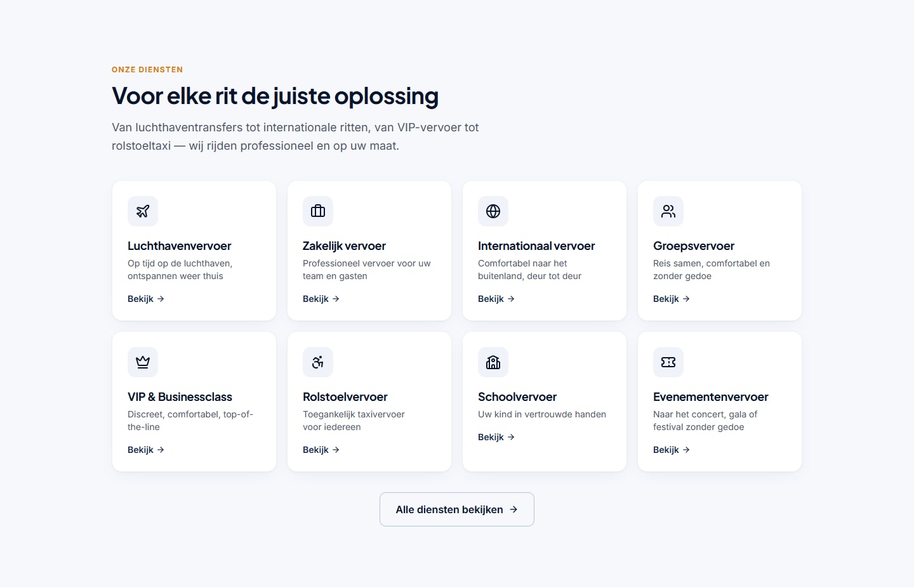Viewport: 914px width, 588px height.
Task: Select the Groepsvervoer heading
Action: coord(694,246)
